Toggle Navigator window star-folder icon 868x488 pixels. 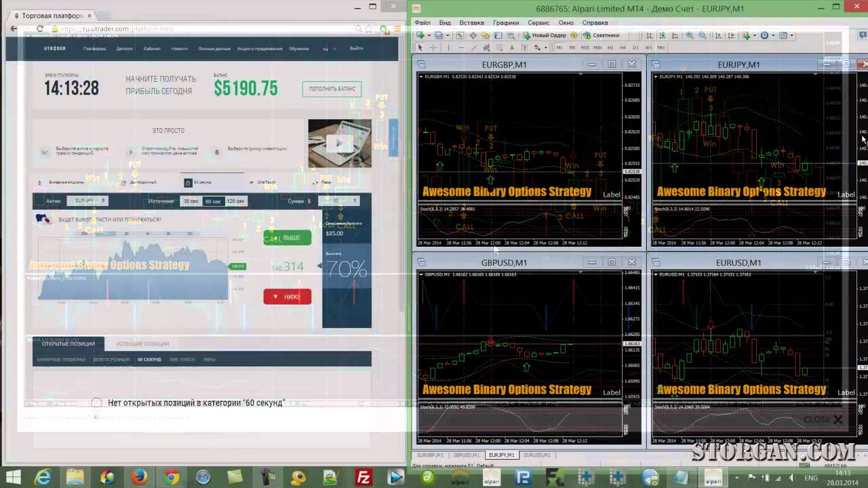[x=485, y=35]
